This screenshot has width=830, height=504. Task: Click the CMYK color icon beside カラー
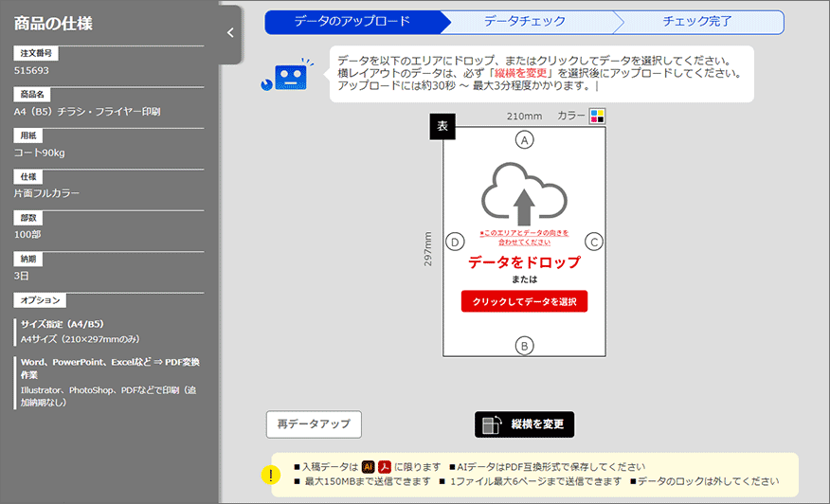tap(597, 116)
